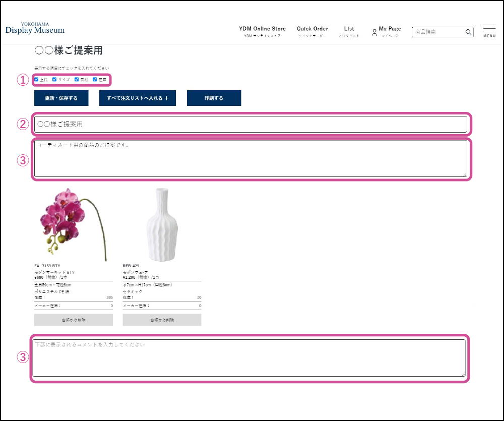Click product code FA-7159 BTY
Image resolution: width=504 pixels, height=421 pixels.
47,266
